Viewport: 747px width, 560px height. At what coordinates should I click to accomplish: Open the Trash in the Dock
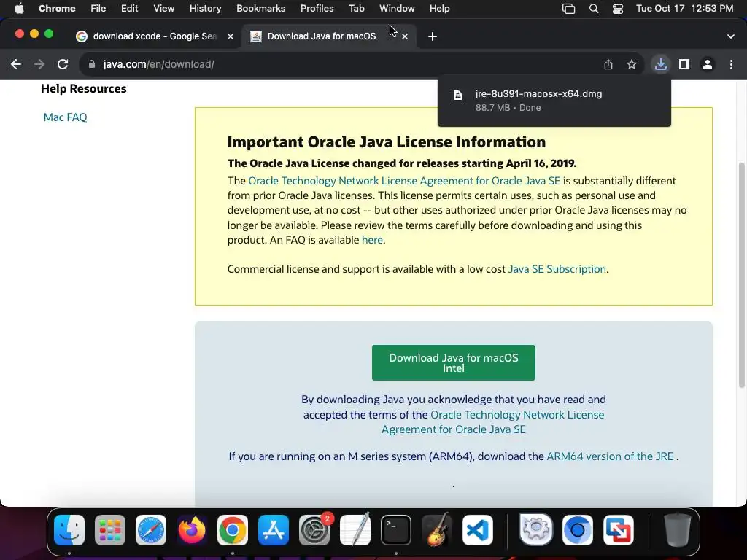[677, 530]
